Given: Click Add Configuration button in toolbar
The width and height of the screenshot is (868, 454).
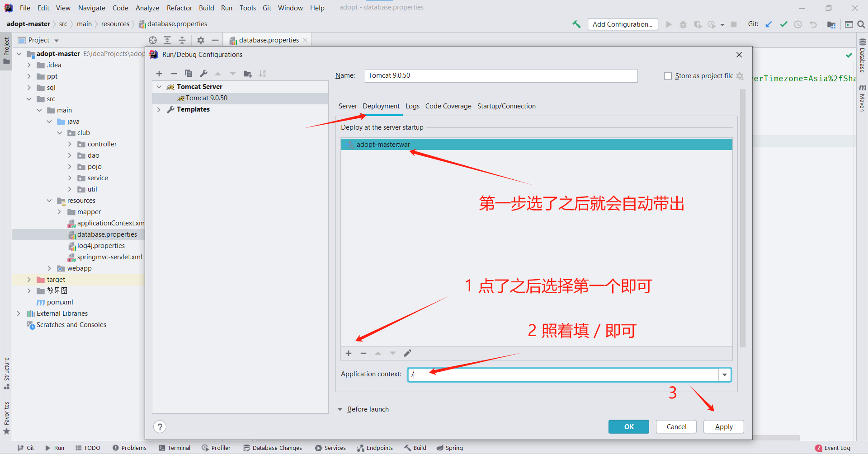Looking at the screenshot, I should (x=623, y=24).
